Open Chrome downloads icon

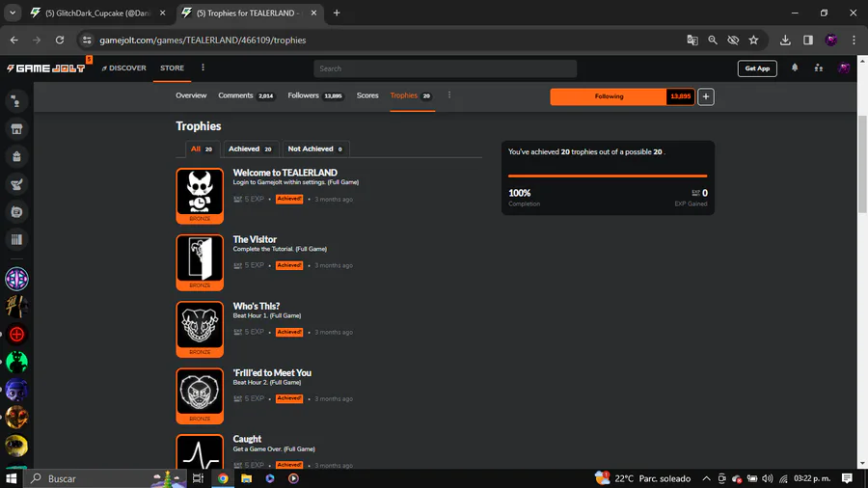coord(785,40)
